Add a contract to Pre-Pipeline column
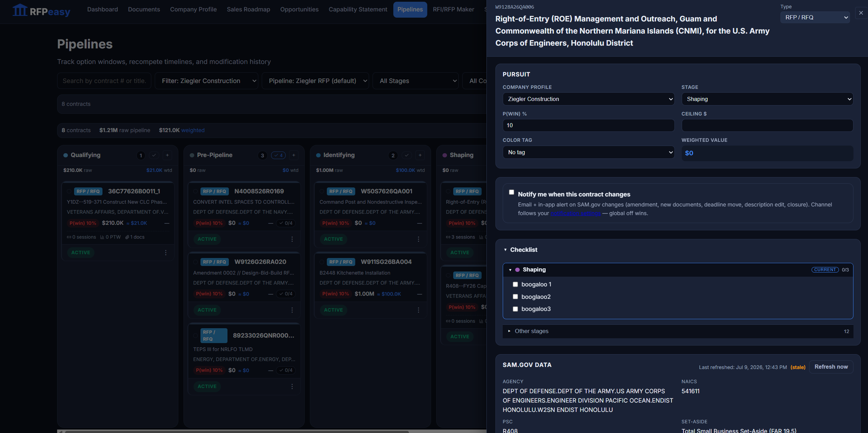The width and height of the screenshot is (868, 433). (294, 155)
